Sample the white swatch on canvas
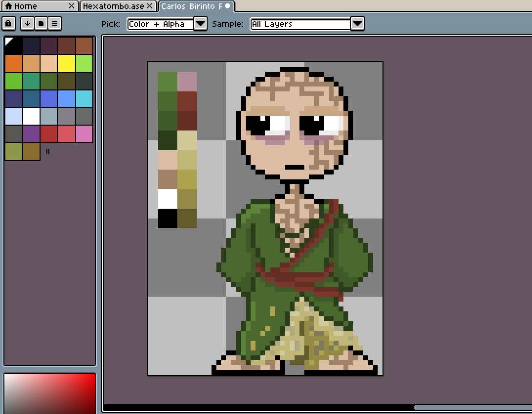 click(168, 198)
